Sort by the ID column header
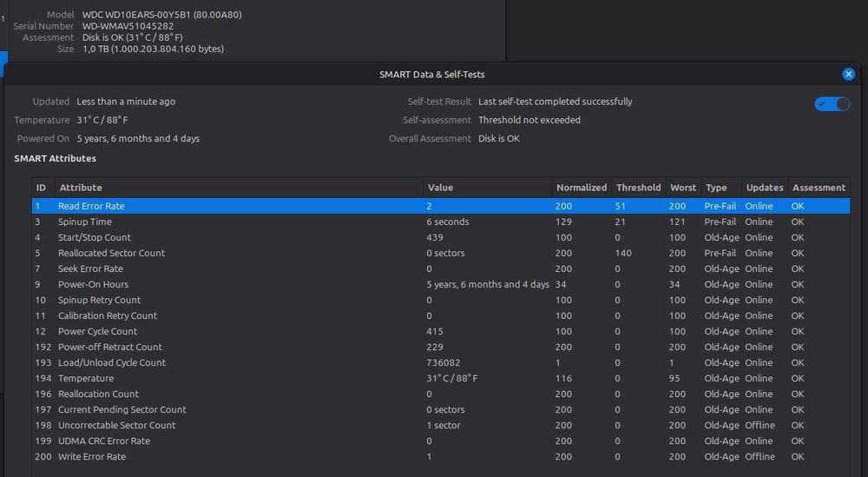 tap(43, 188)
